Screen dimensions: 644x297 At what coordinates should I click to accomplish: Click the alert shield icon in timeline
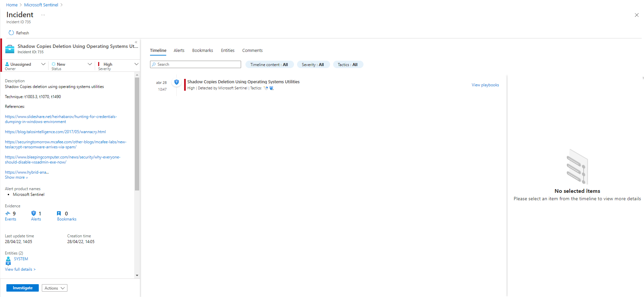coord(176,82)
